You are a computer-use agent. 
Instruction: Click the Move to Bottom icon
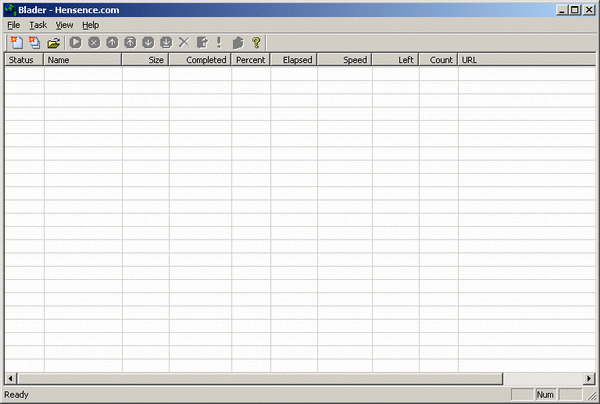(x=166, y=42)
